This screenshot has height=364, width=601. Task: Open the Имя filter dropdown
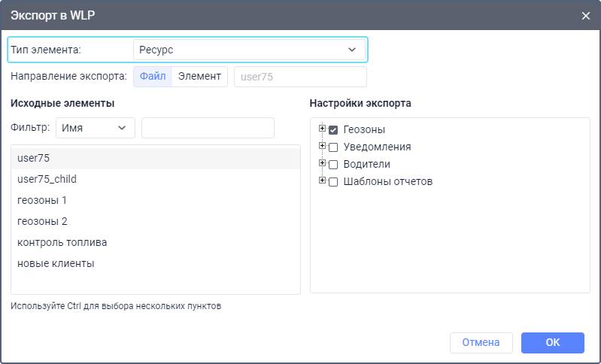[95, 128]
